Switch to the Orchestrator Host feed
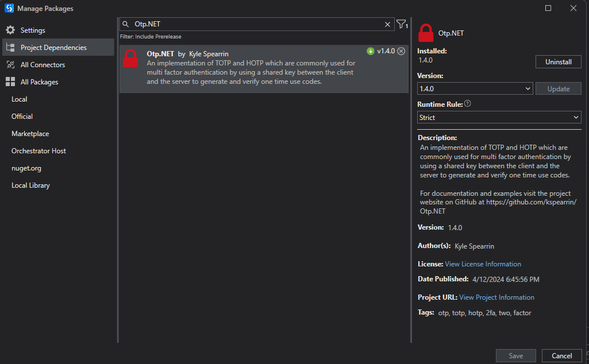The width and height of the screenshot is (589, 364). (x=39, y=151)
